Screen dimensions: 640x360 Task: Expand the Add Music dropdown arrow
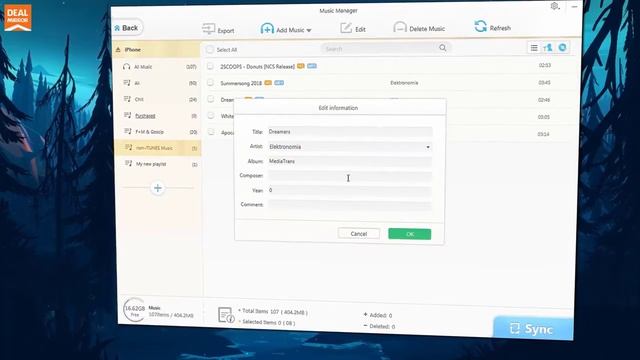(x=309, y=31)
